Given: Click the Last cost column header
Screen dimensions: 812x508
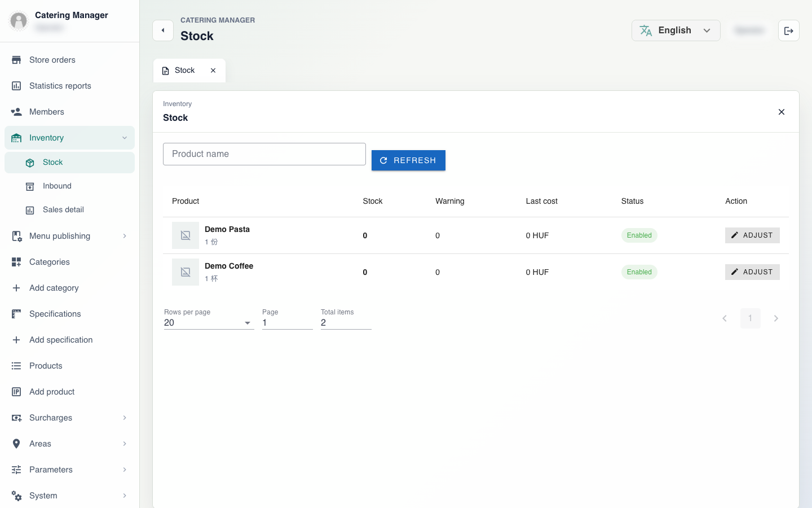Looking at the screenshot, I should (x=541, y=201).
